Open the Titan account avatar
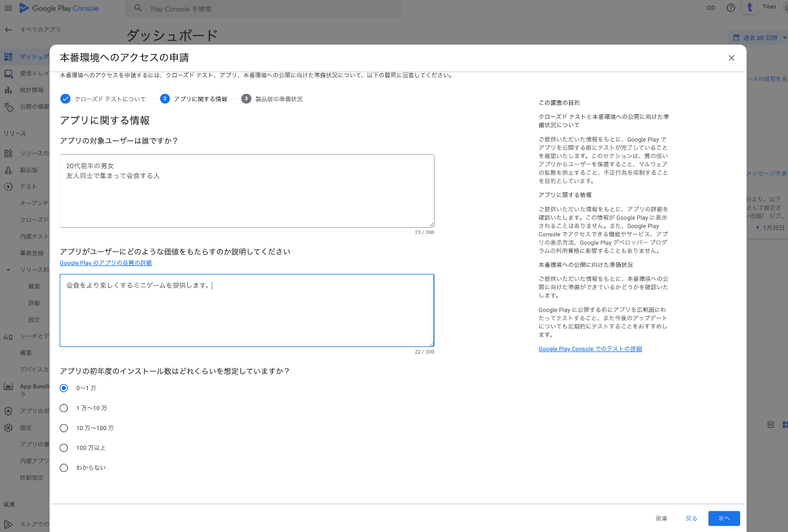788x532 pixels. [x=750, y=8]
